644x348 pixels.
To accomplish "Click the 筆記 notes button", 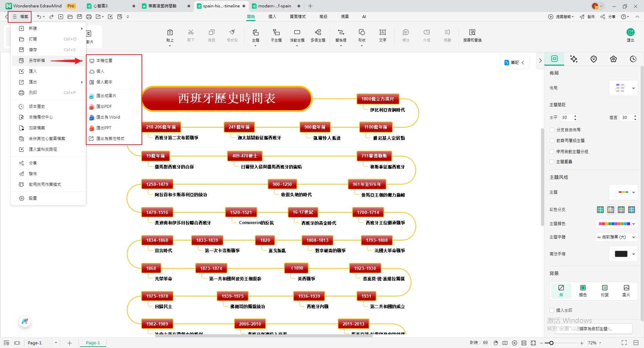I will (514, 63).
